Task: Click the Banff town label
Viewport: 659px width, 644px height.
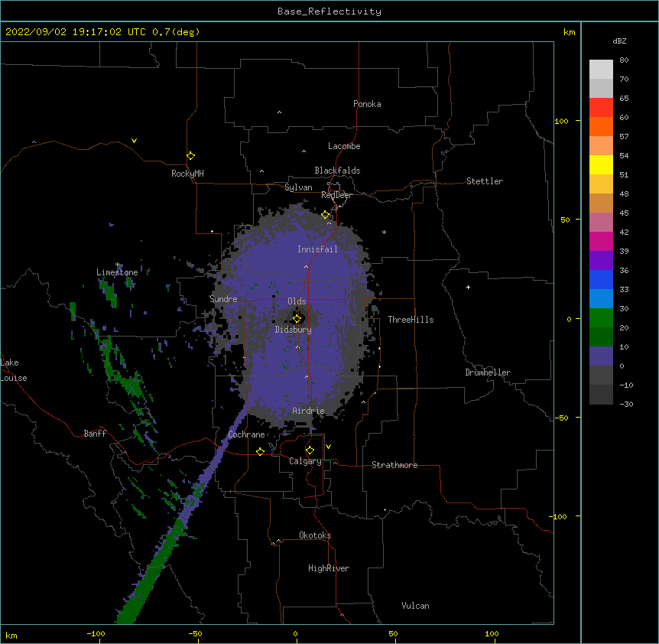Action: [x=95, y=434]
